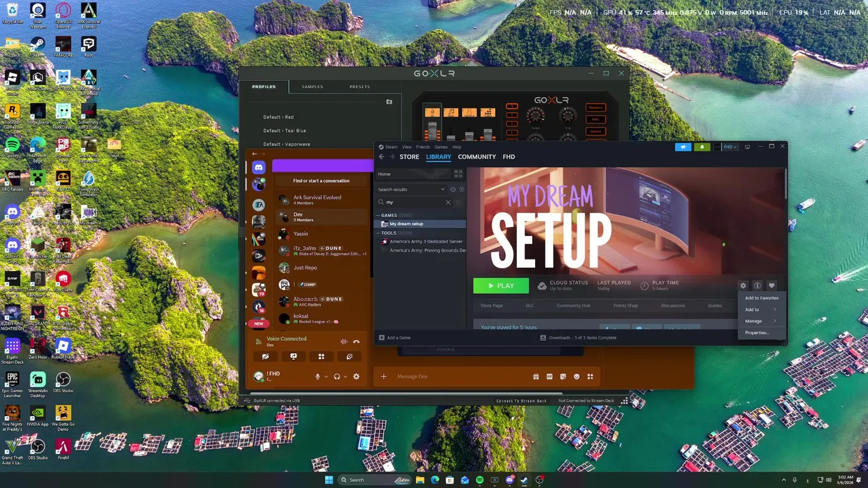Click the Steam library search field

coord(414,202)
